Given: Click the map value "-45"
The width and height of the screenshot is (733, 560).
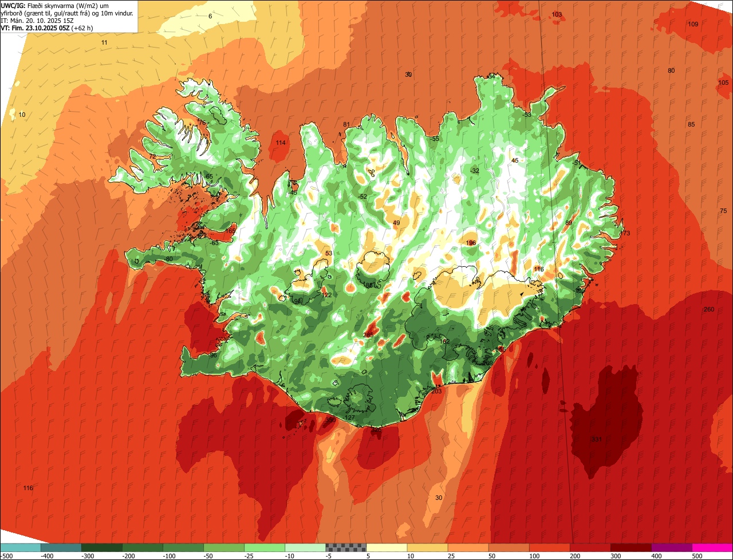Looking at the screenshot, I should pyautogui.click(x=293, y=192).
